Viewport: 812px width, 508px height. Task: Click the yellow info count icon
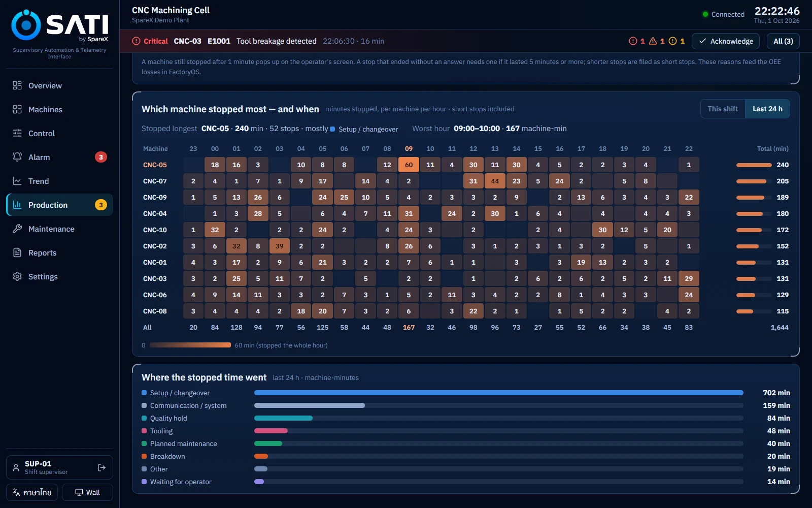coord(672,41)
